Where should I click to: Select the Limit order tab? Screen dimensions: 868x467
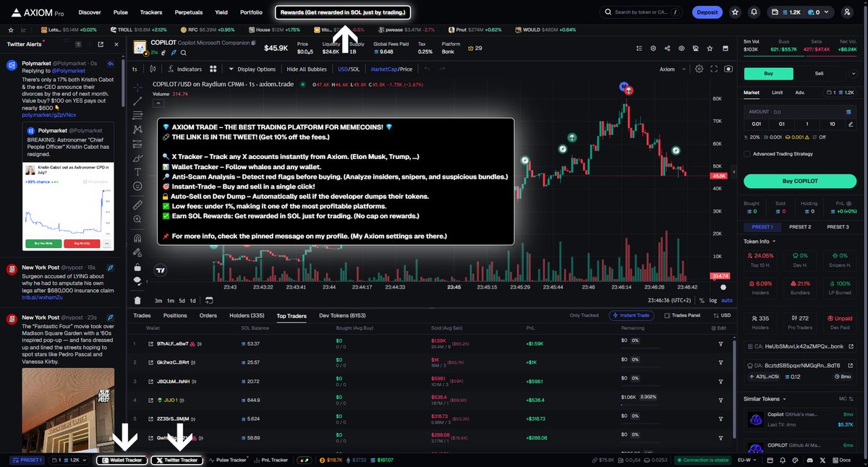point(777,93)
